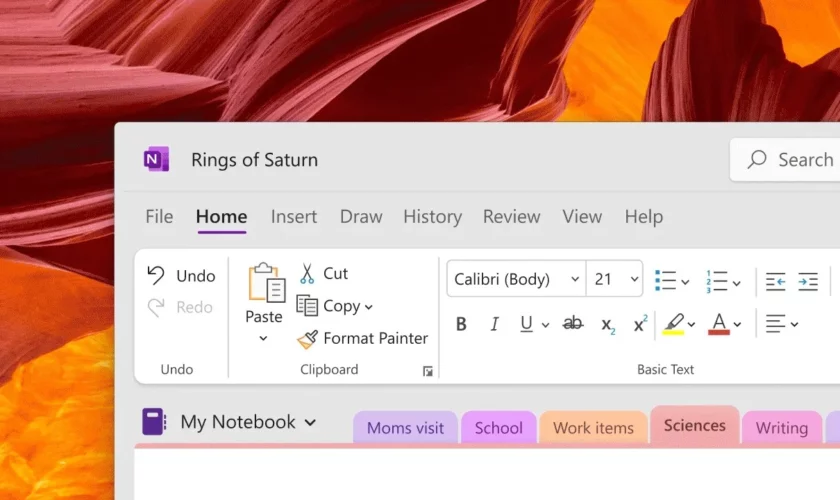This screenshot has width=840, height=500.
Task: Activate the Format Painter brush
Action: coord(308,339)
